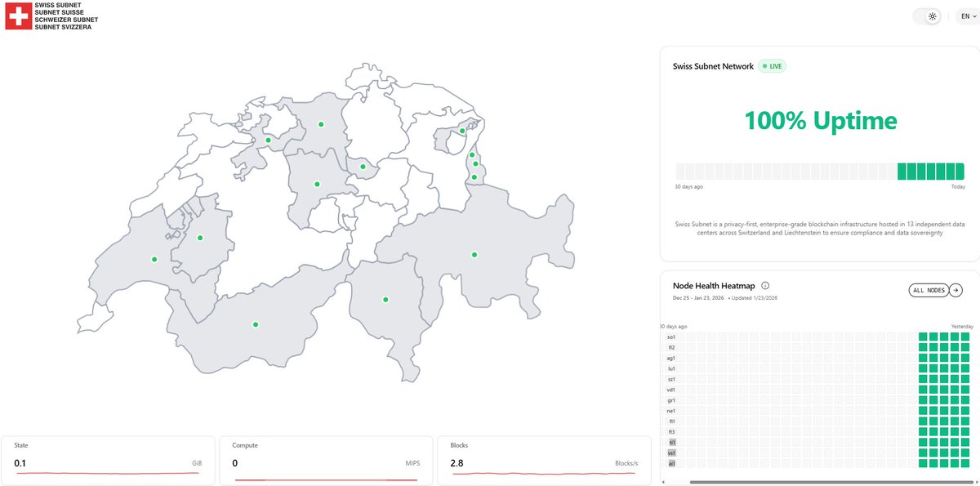Open the ALL NODES list
Viewport: 980px width, 486px height.
(929, 290)
